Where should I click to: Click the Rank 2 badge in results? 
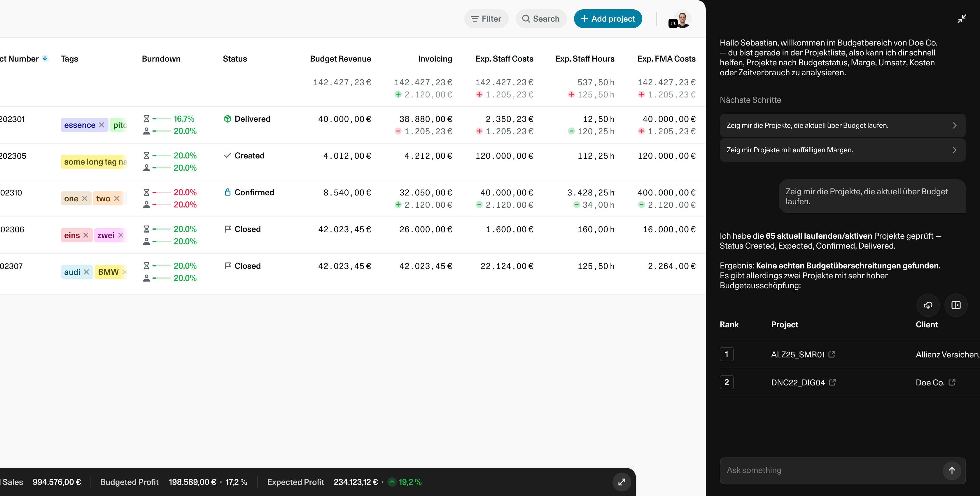coord(726,382)
